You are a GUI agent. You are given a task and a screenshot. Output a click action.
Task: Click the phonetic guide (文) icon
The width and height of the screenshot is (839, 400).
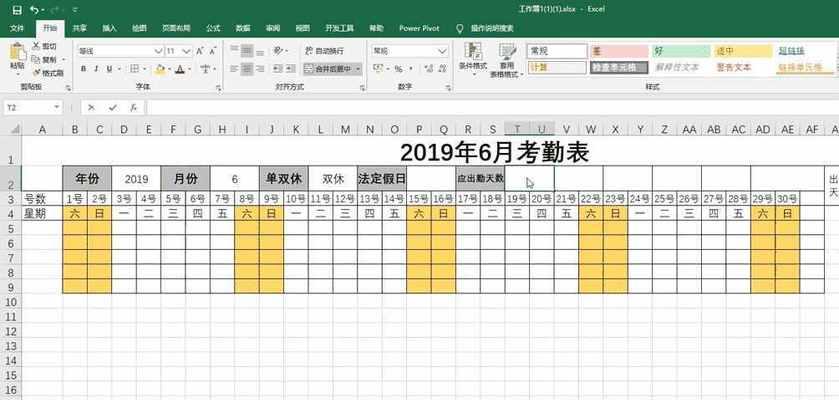(205, 69)
